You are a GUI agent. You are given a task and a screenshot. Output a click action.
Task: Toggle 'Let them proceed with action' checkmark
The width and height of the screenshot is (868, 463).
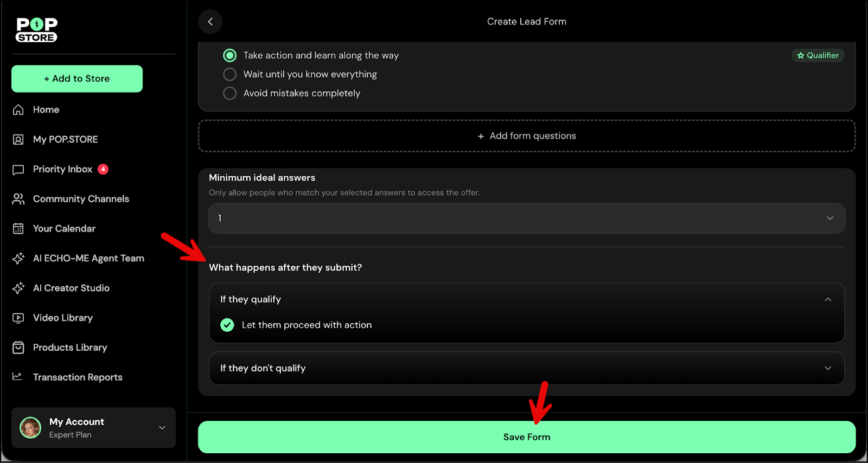227,325
